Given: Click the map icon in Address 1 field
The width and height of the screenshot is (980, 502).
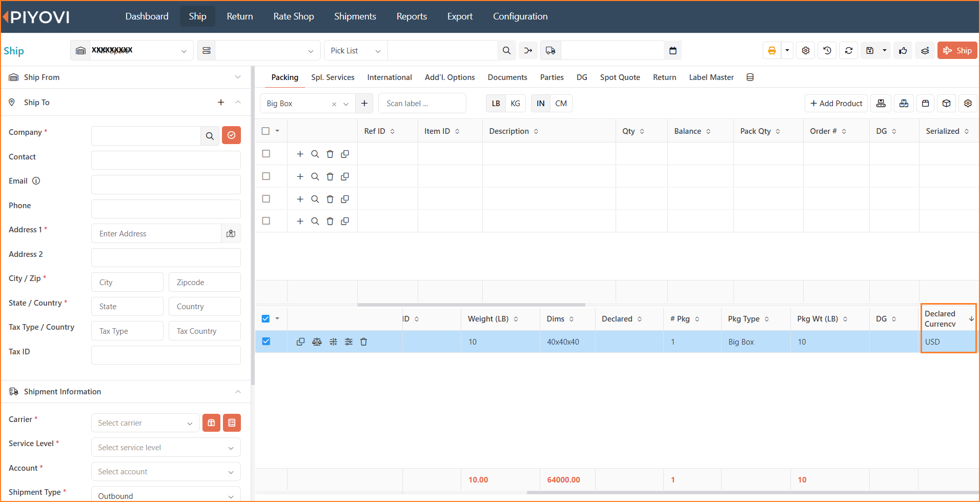Looking at the screenshot, I should click(x=231, y=234).
